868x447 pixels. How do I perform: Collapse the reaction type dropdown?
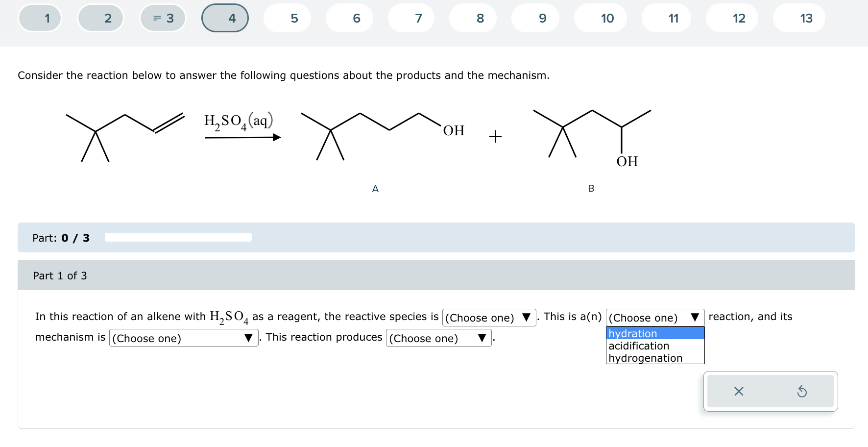[x=655, y=318]
